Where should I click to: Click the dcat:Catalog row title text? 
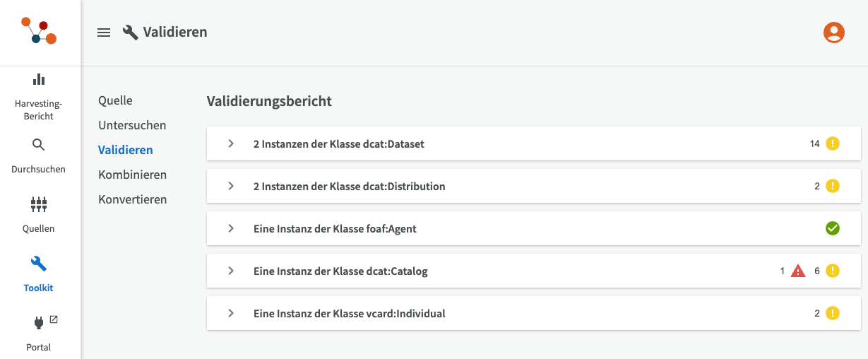(x=340, y=271)
